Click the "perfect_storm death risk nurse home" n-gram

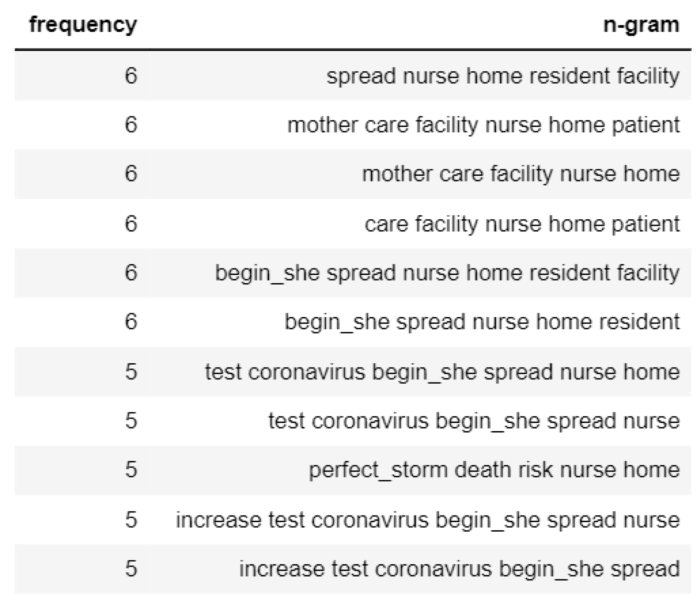coord(494,470)
